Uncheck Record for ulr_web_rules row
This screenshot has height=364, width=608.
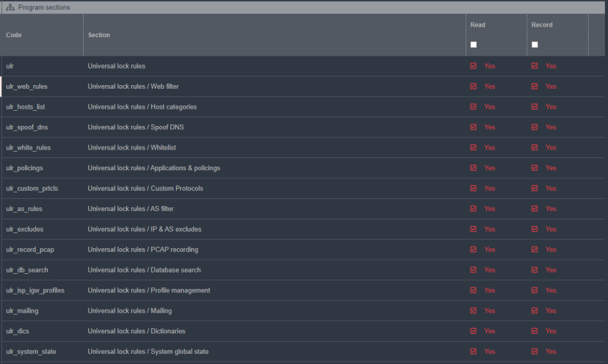[535, 87]
